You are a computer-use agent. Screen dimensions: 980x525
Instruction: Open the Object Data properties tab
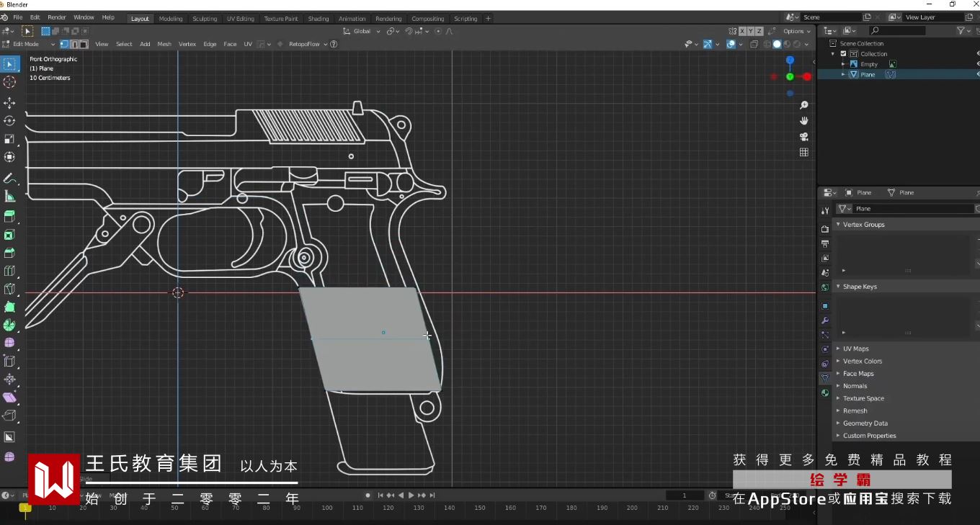(825, 378)
